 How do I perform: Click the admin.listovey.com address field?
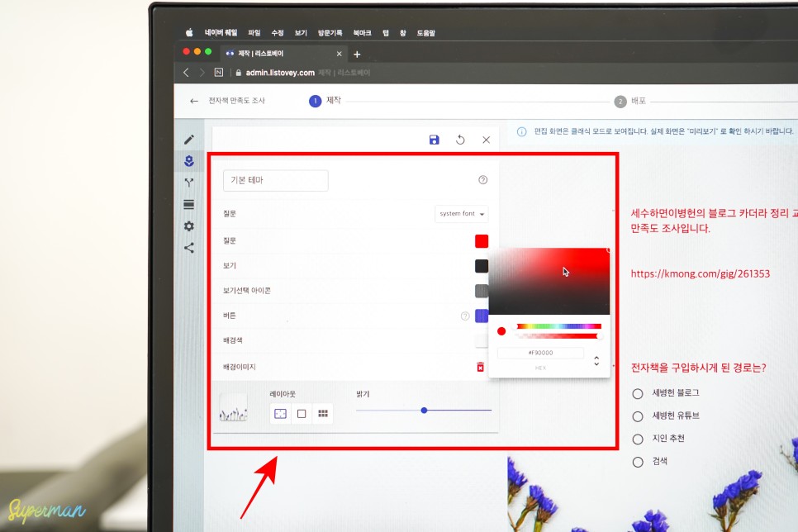click(x=280, y=73)
